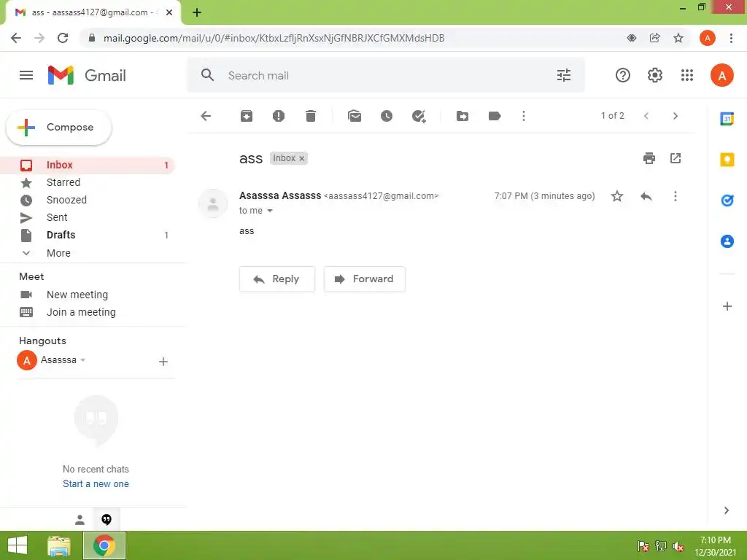Open the taskbar clock showing 7:10 PM
747x560 pixels.
[x=716, y=545]
